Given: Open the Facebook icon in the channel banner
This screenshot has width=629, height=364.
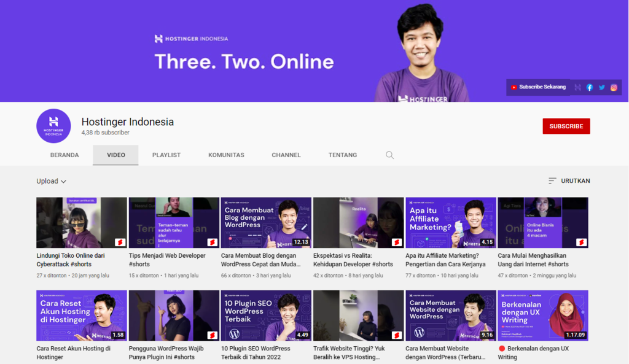Looking at the screenshot, I should [x=590, y=87].
